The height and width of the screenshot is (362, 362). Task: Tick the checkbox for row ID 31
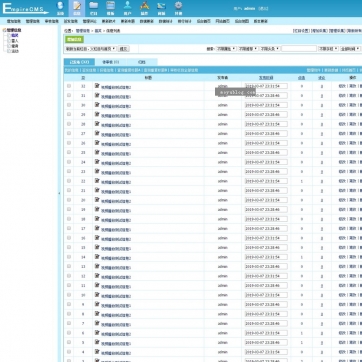pyautogui.click(x=69, y=95)
